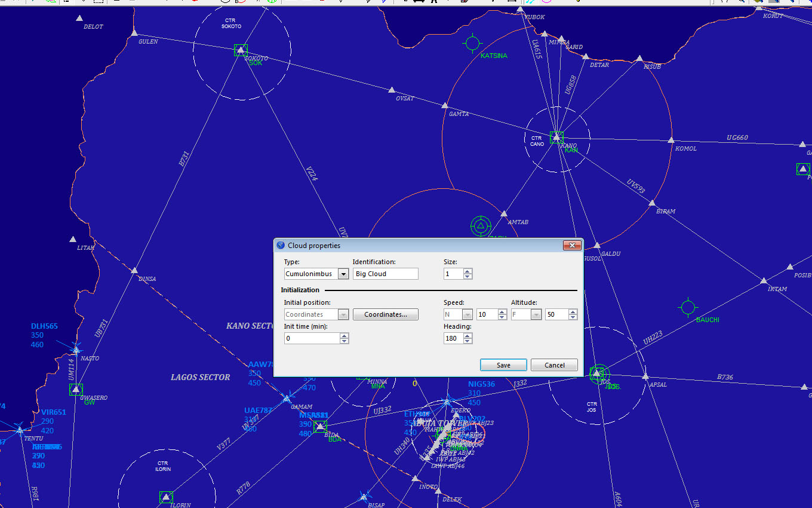Select the BDA navaid square near BIDA
Image resolution: width=812 pixels, height=508 pixels.
321,426
